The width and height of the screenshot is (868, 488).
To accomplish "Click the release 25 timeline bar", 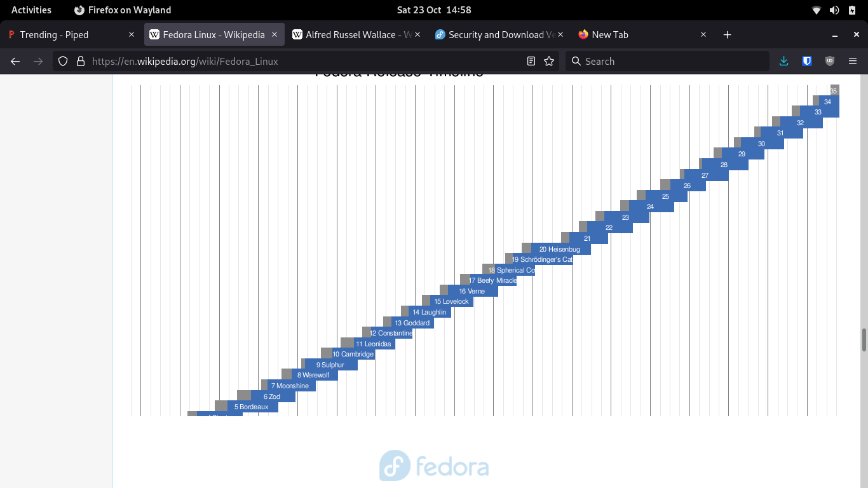I will point(667,196).
